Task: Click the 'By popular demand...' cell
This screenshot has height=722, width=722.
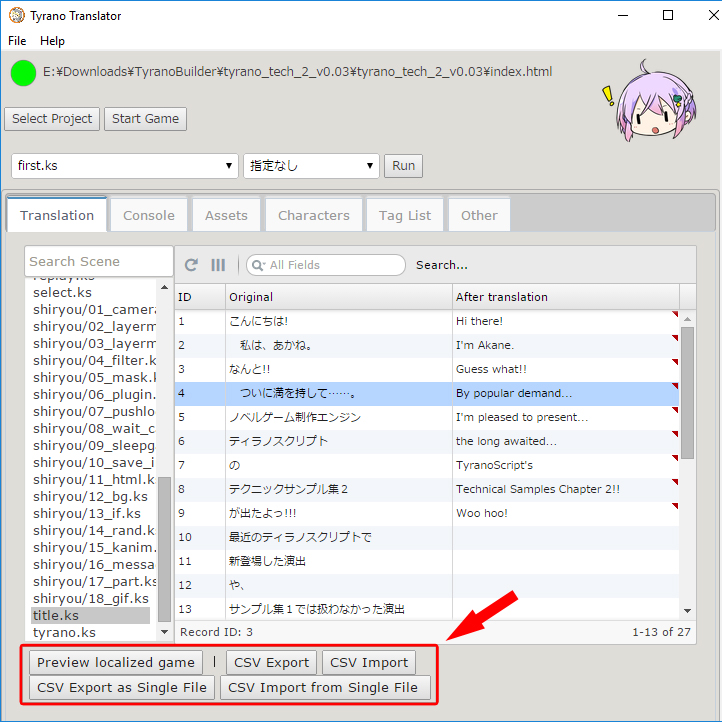Action: click(x=565, y=393)
